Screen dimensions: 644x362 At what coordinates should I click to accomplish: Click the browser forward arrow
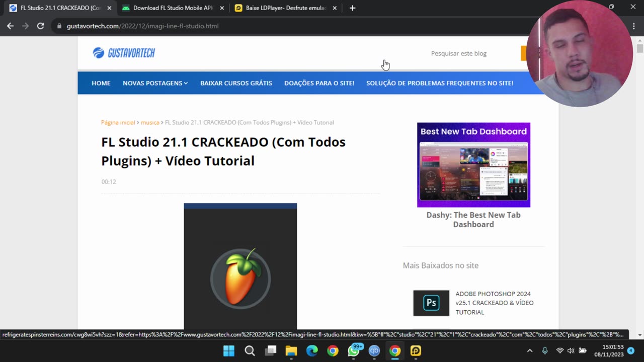pos(25,26)
